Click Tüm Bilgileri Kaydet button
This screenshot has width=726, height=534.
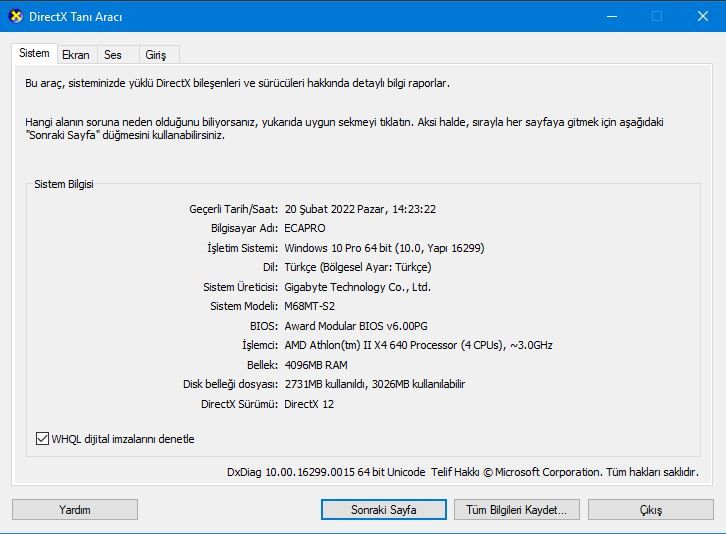(517, 509)
